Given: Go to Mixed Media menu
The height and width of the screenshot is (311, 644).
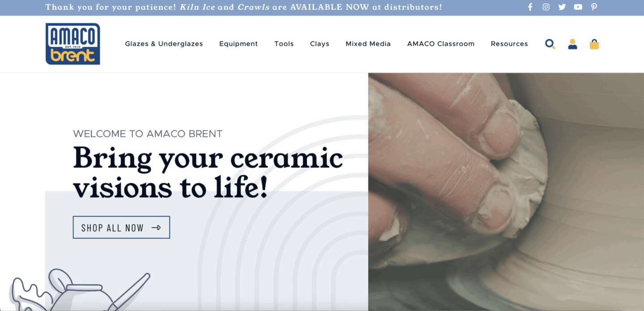Looking at the screenshot, I should (x=368, y=44).
